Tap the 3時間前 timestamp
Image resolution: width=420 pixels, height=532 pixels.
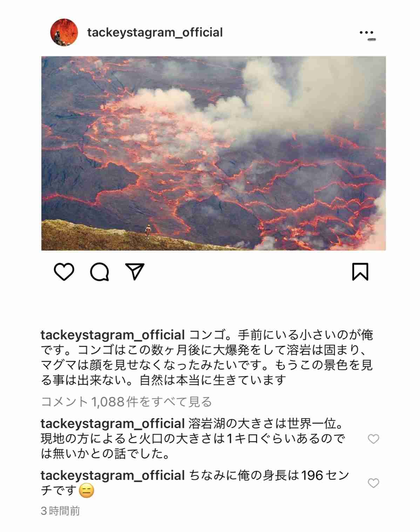click(x=60, y=511)
